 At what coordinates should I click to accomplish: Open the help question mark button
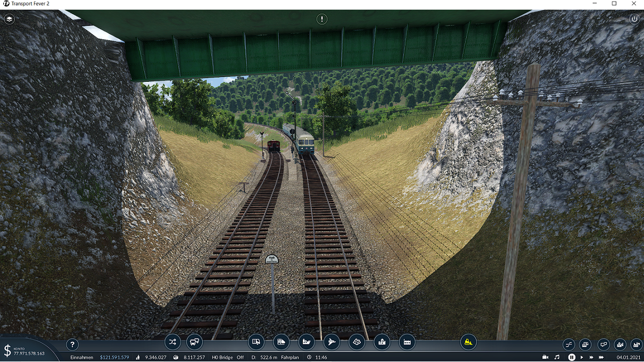pyautogui.click(x=72, y=344)
